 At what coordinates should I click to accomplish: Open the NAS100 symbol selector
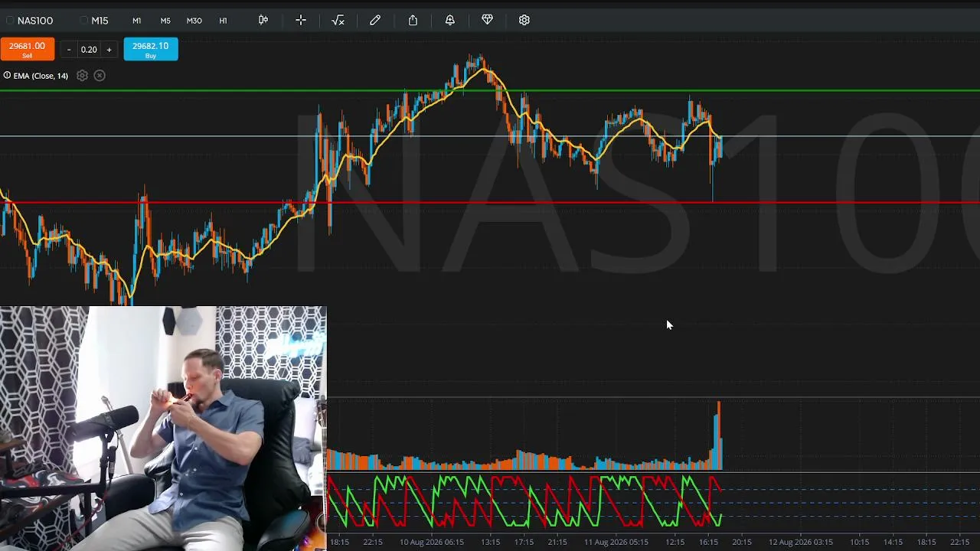30,21
